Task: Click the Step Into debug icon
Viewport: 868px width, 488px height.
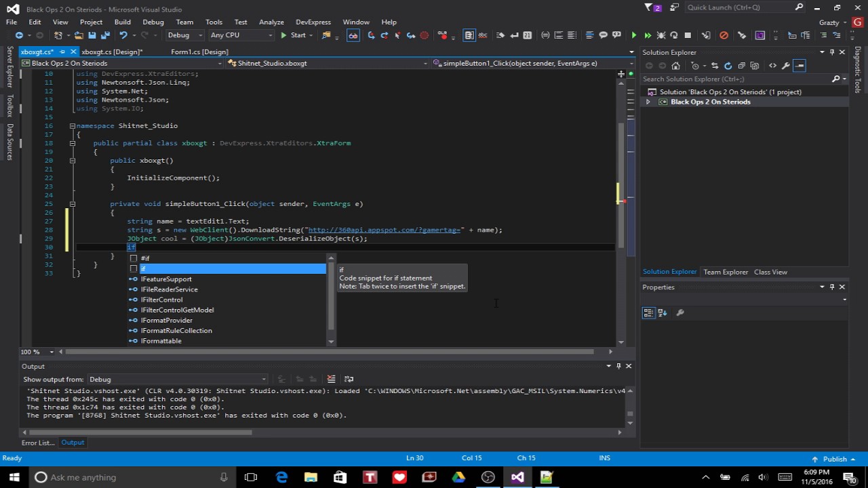Action: (x=371, y=35)
